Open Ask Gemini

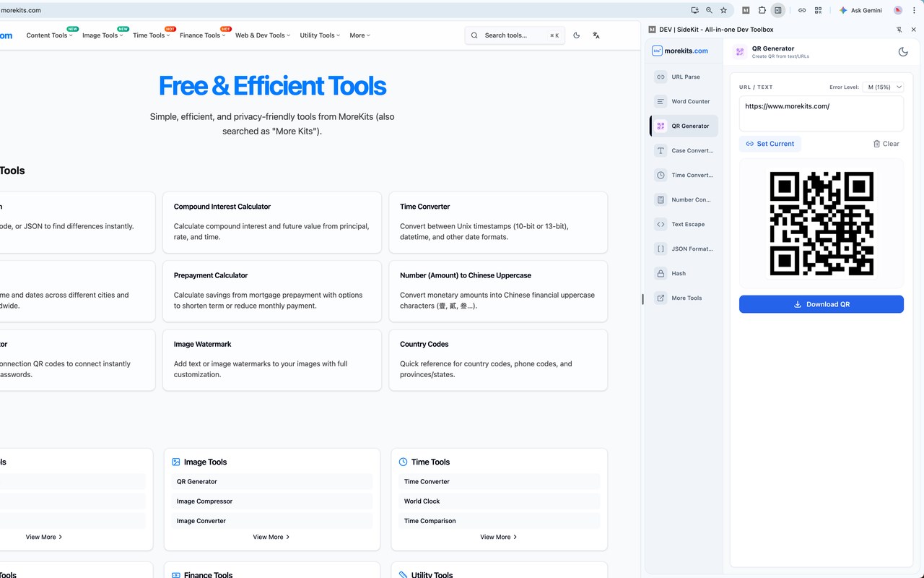860,10
